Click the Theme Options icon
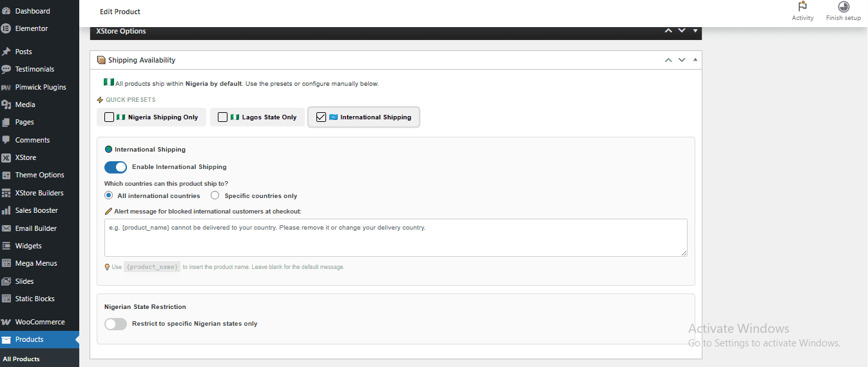 click(6, 175)
